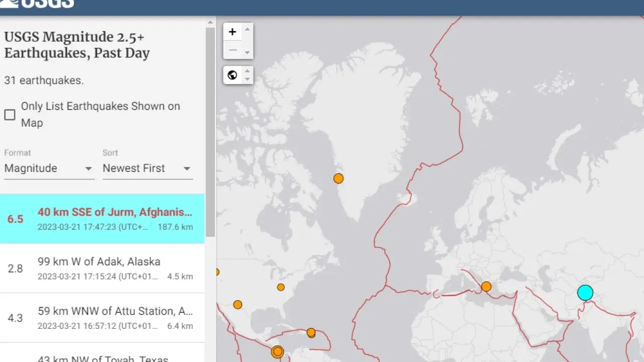644x362 pixels.
Task: Click the orange marker over northern Mexico
Action: click(237, 305)
